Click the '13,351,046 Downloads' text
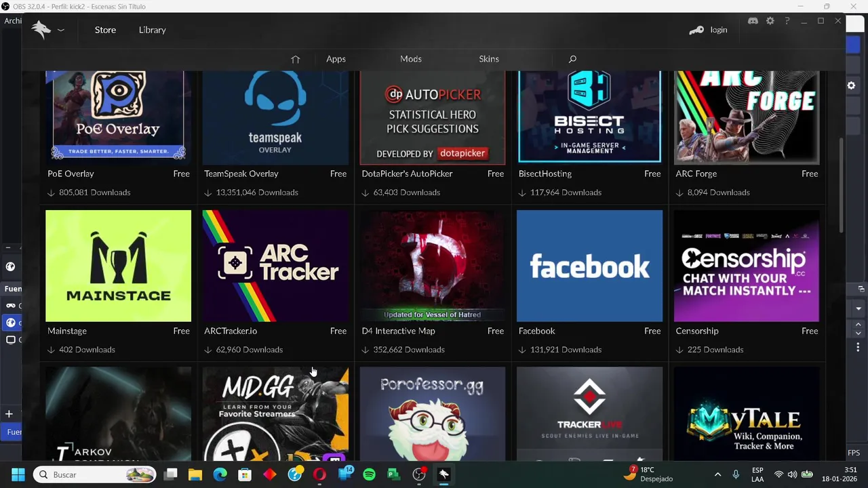 257,192
